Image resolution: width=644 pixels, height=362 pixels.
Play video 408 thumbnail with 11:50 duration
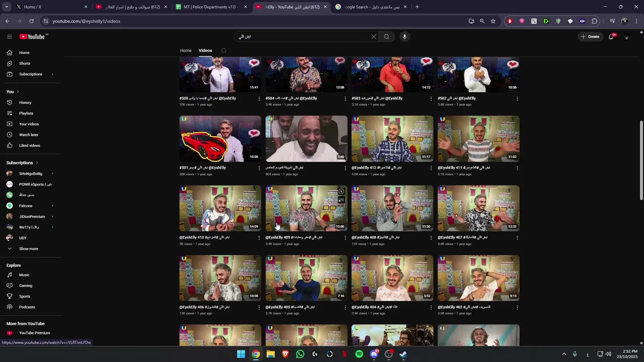(x=392, y=208)
